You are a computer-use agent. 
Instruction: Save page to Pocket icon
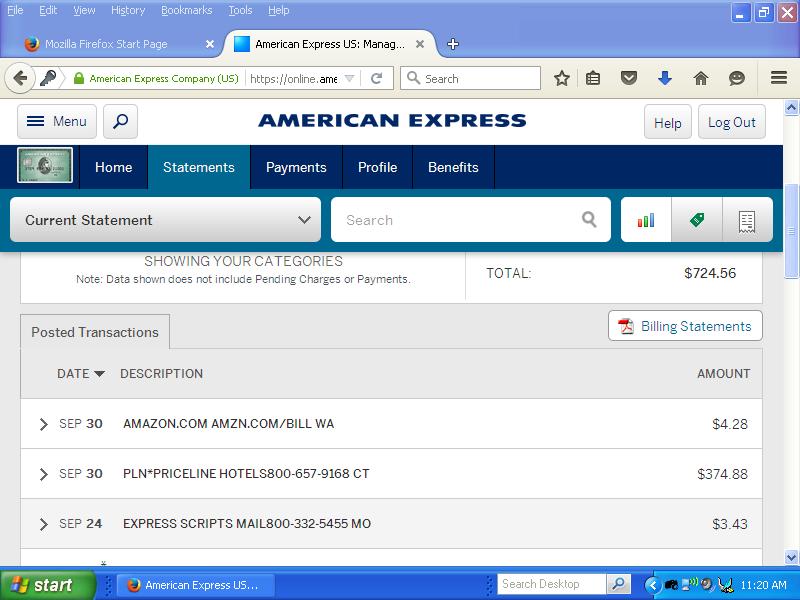(x=629, y=79)
